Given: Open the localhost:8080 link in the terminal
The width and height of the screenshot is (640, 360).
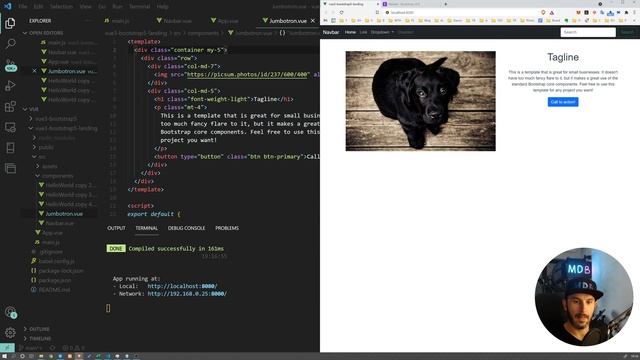Looking at the screenshot, I should click(x=182, y=286).
